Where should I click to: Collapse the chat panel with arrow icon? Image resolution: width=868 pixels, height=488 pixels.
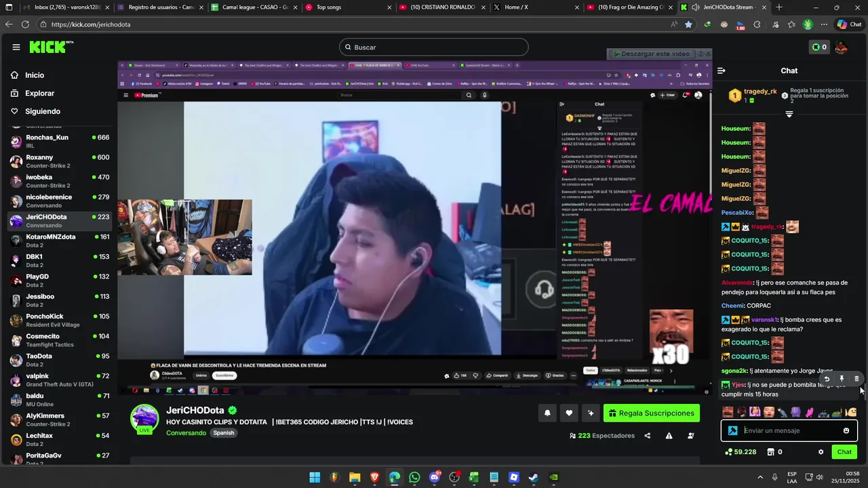click(x=722, y=70)
